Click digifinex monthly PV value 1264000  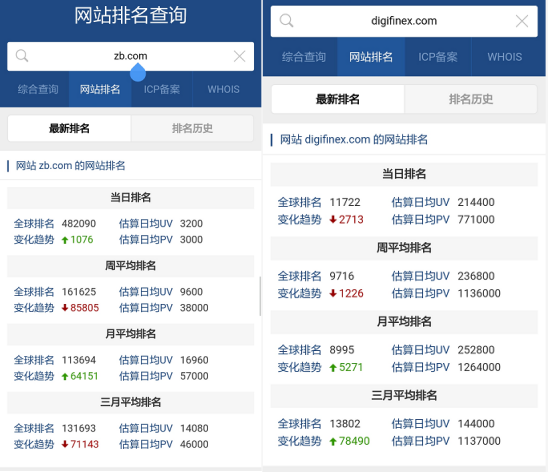pos(479,367)
